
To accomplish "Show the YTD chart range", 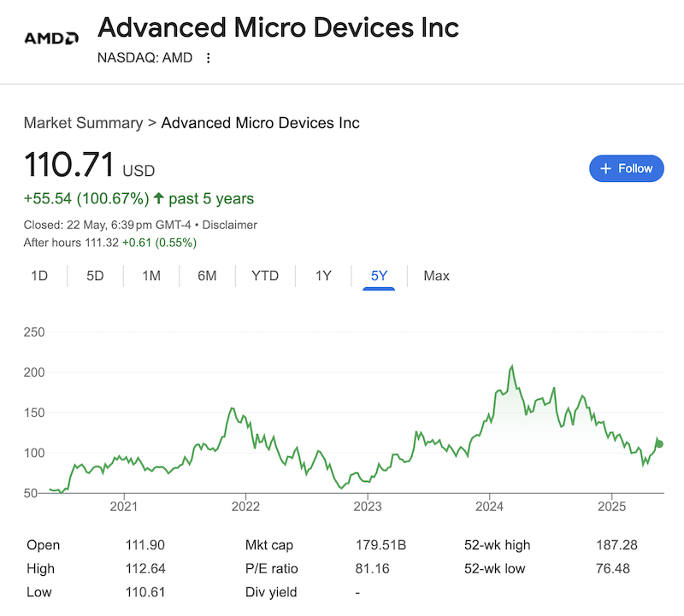I will tap(265, 276).
